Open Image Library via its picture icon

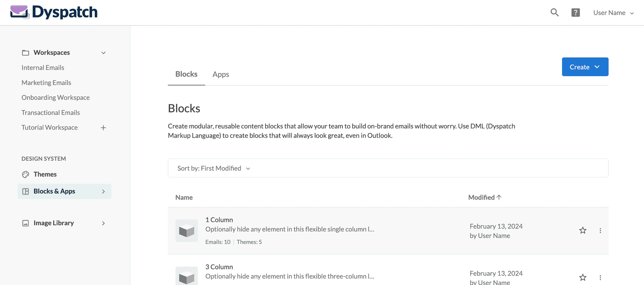coord(25,223)
